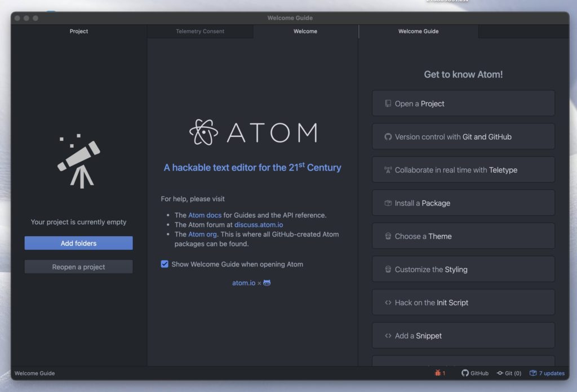Click the Git commit icon in status bar
Viewport: 577px width, 392px height.
(500, 373)
